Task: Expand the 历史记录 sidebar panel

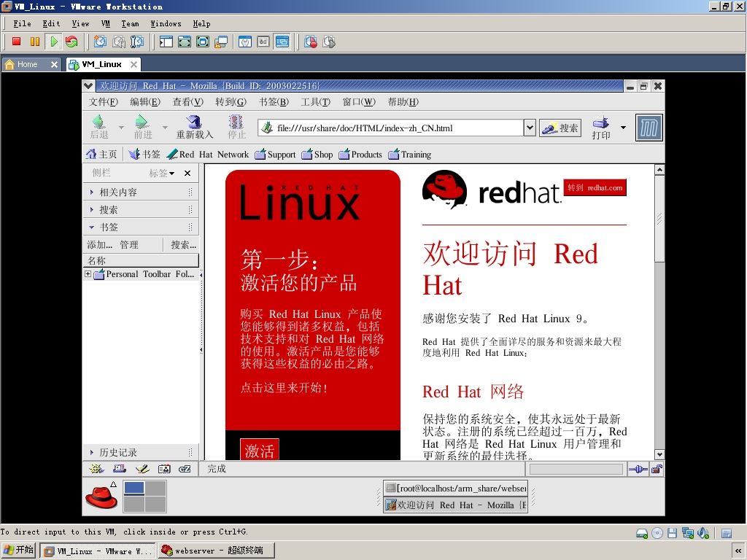Action: (x=141, y=452)
